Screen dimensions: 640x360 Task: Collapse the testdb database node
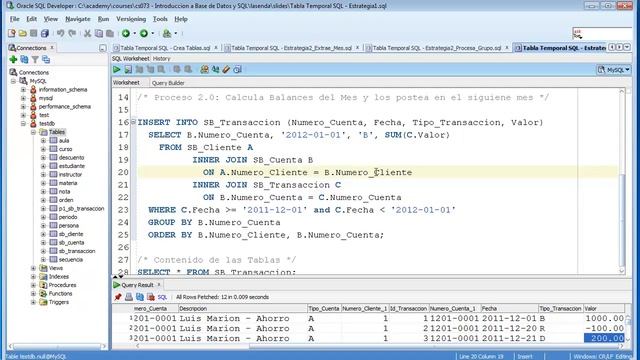23,123
